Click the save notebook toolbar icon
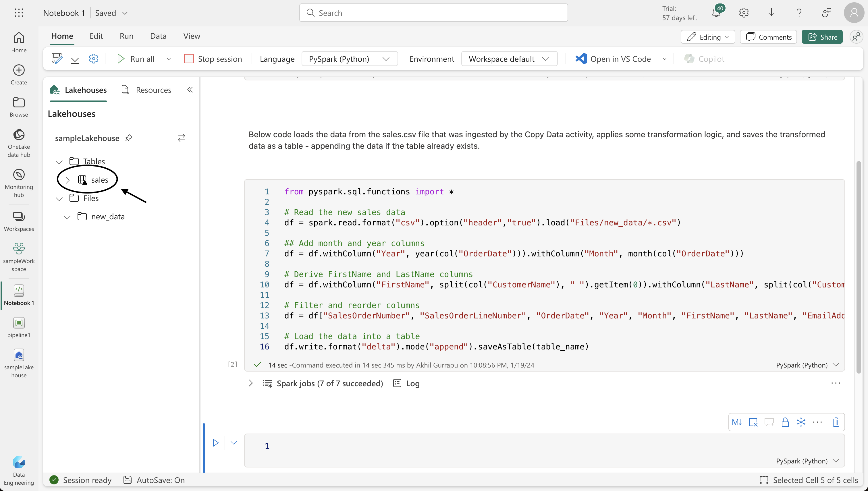The height and width of the screenshot is (491, 868). point(57,59)
